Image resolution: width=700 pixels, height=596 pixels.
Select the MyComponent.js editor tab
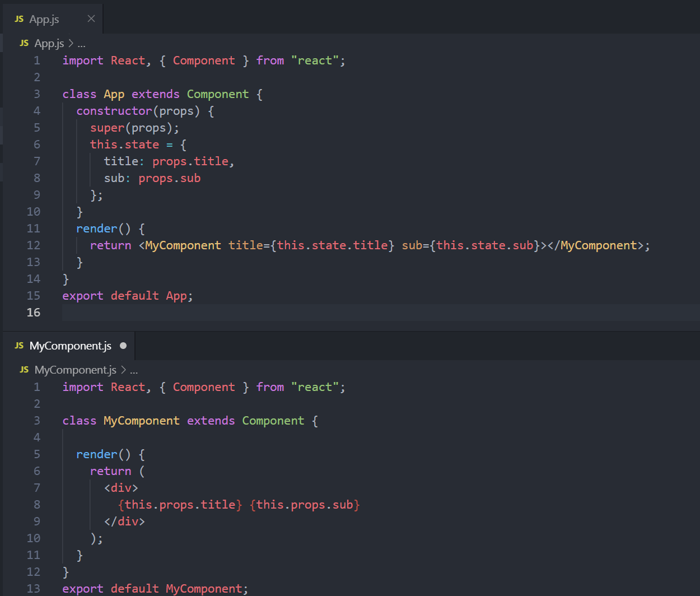click(70, 346)
